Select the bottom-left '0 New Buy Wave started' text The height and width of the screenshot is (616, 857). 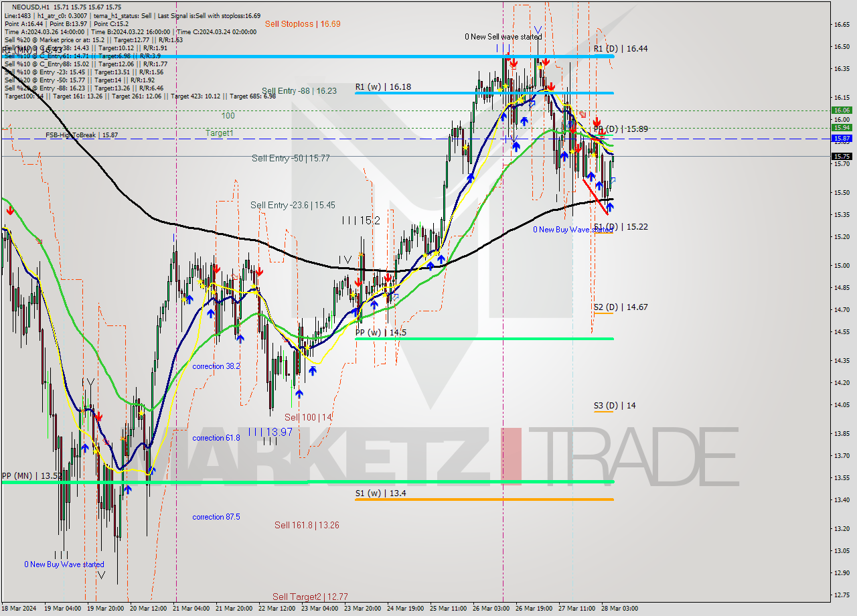pyautogui.click(x=64, y=564)
